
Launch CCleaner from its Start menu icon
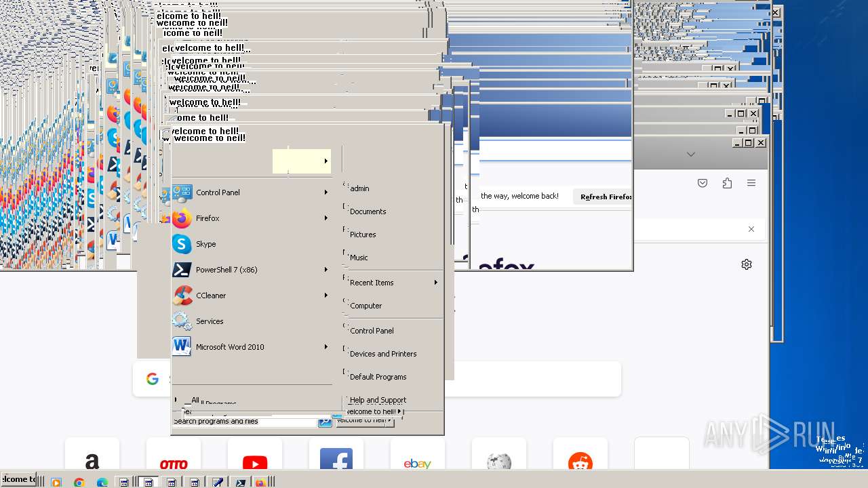(182, 296)
